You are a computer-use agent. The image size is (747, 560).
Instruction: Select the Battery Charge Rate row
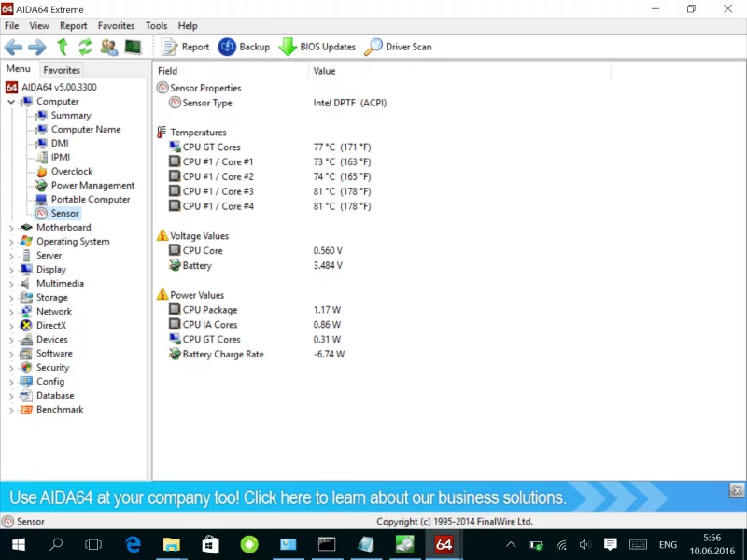coord(383,354)
